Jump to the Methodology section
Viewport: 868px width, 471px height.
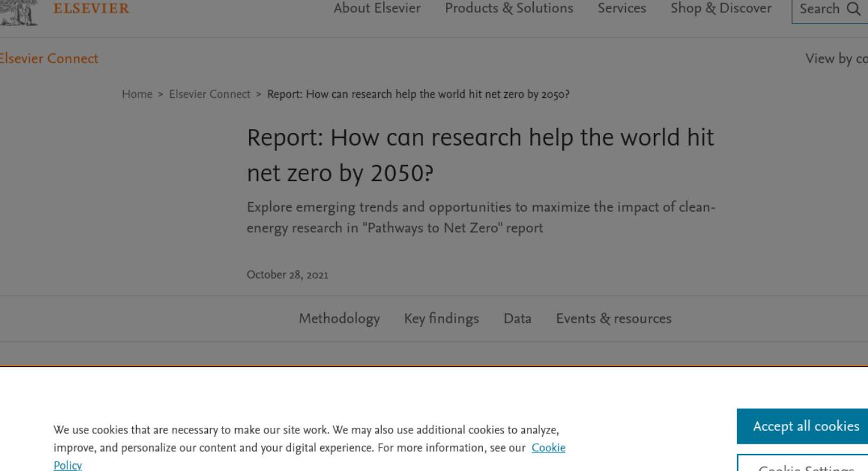339,318
